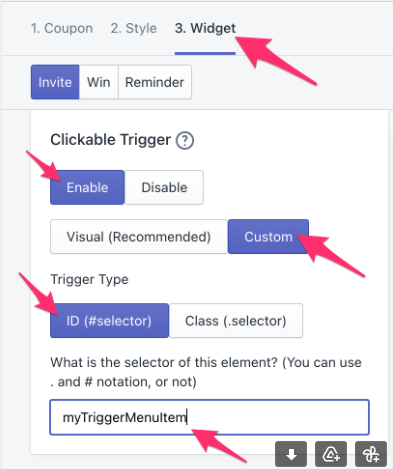Click the download arrow icon

pyautogui.click(x=291, y=454)
